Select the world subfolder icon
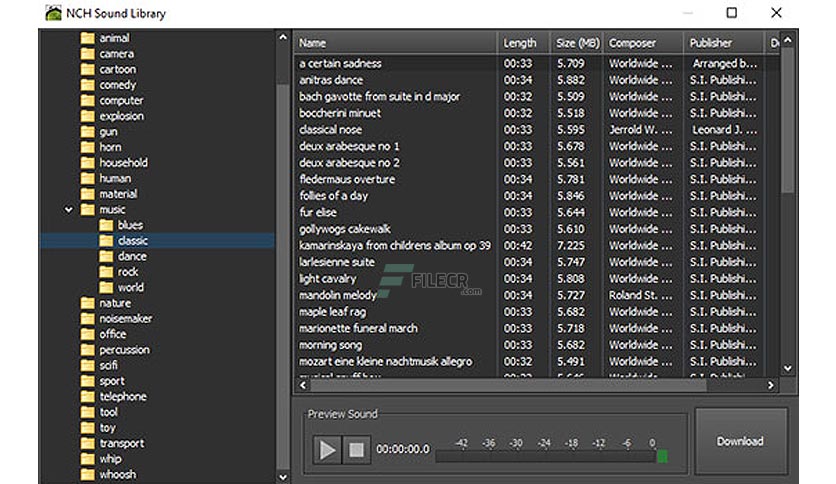The width and height of the screenshot is (836, 484). [x=106, y=287]
